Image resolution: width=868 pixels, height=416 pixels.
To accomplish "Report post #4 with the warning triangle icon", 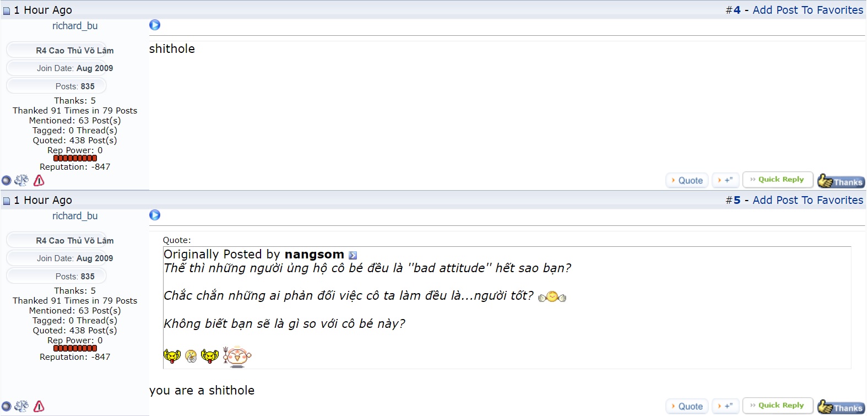I will click(x=39, y=180).
